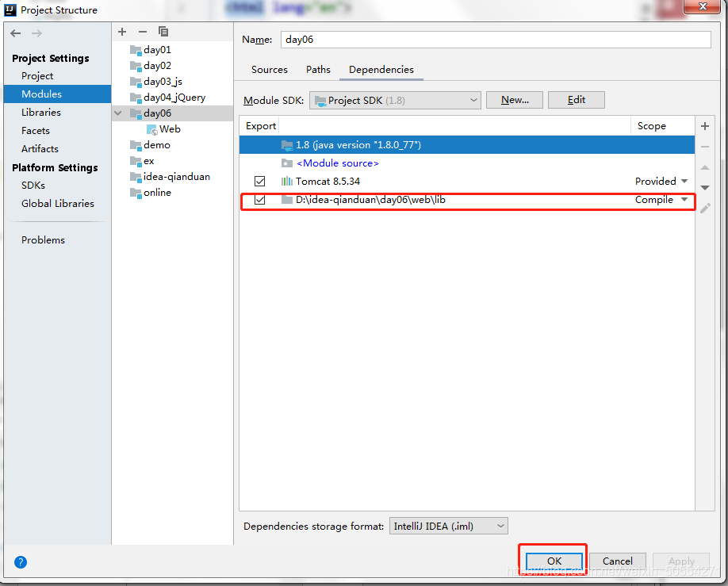Switch to the Sources tab
Viewport: 728px width, 586px height.
(x=270, y=70)
